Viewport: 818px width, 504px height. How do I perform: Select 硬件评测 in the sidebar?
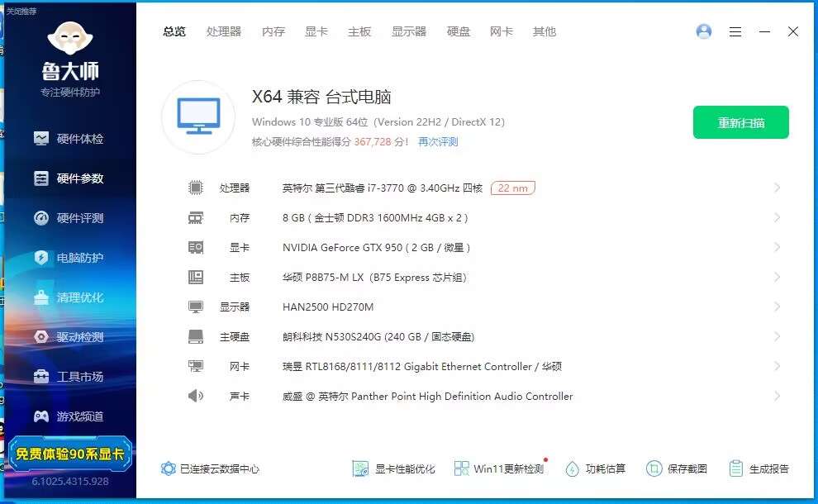coord(69,218)
